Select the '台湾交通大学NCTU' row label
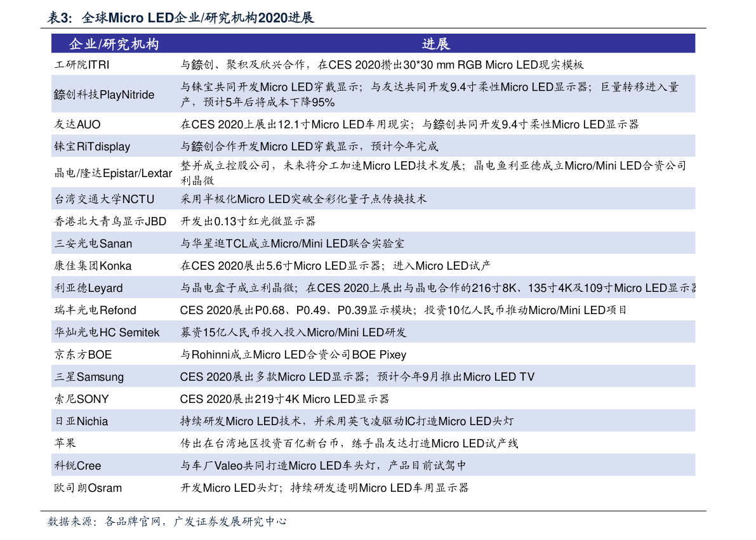This screenshot has height=540, width=756. click(104, 199)
